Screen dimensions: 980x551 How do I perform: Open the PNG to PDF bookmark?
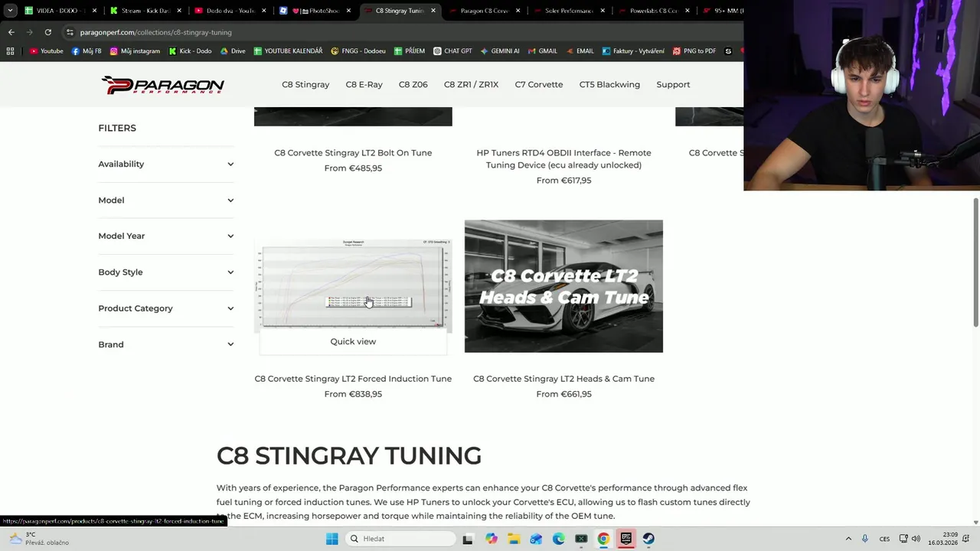(694, 51)
